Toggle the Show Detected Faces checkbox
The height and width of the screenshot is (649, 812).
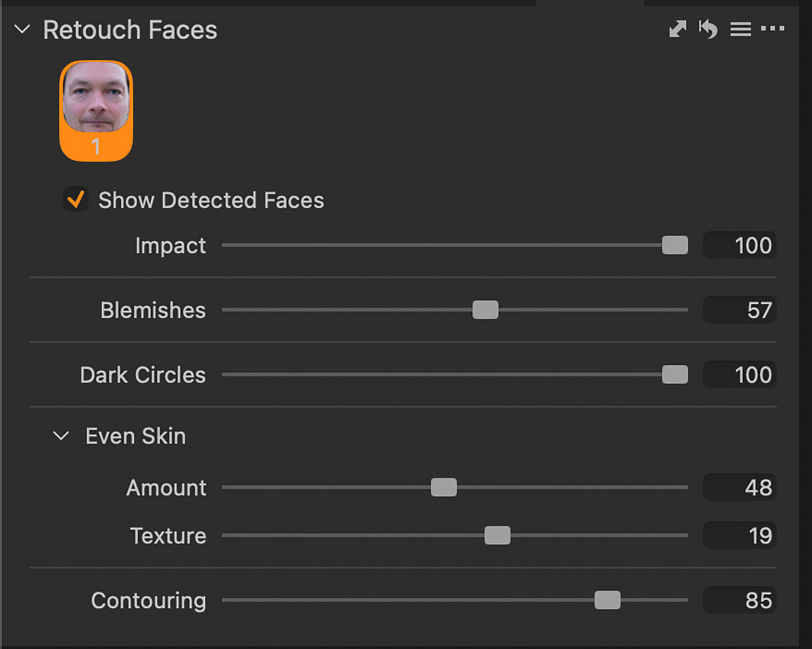(76, 200)
